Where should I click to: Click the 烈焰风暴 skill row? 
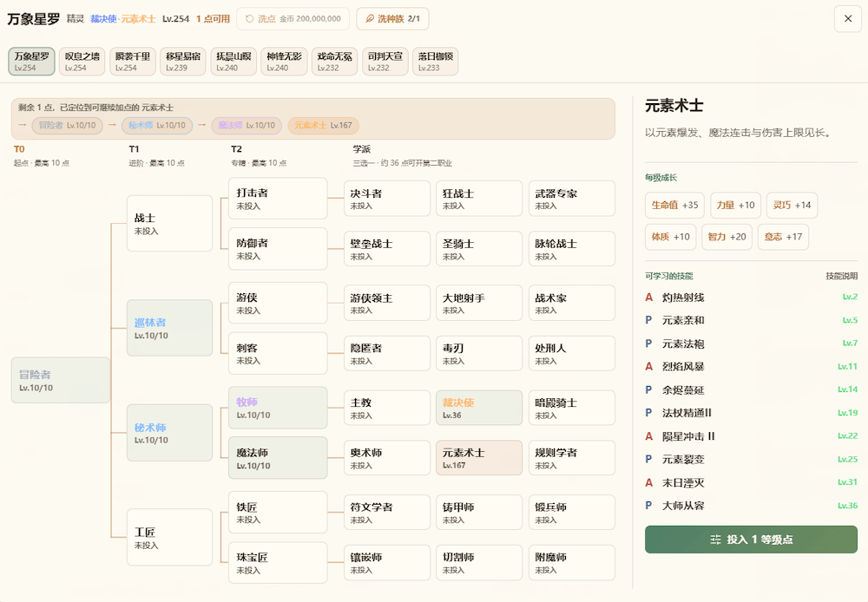(x=751, y=366)
